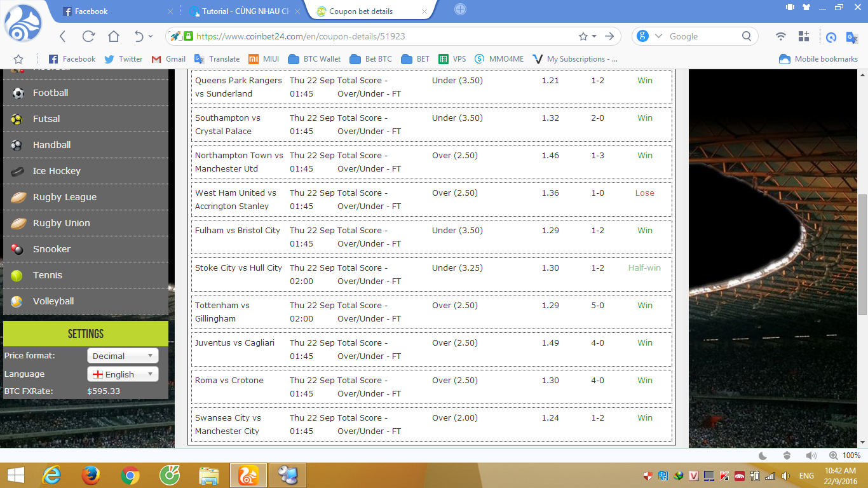Click the UC Browser taskbar icon
The height and width of the screenshot is (488, 868).
(248, 475)
